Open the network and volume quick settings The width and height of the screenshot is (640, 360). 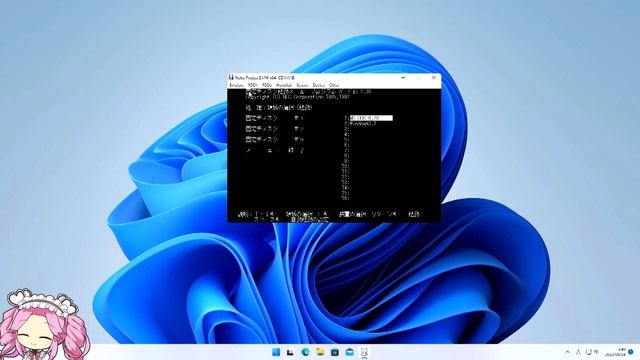pos(592,352)
